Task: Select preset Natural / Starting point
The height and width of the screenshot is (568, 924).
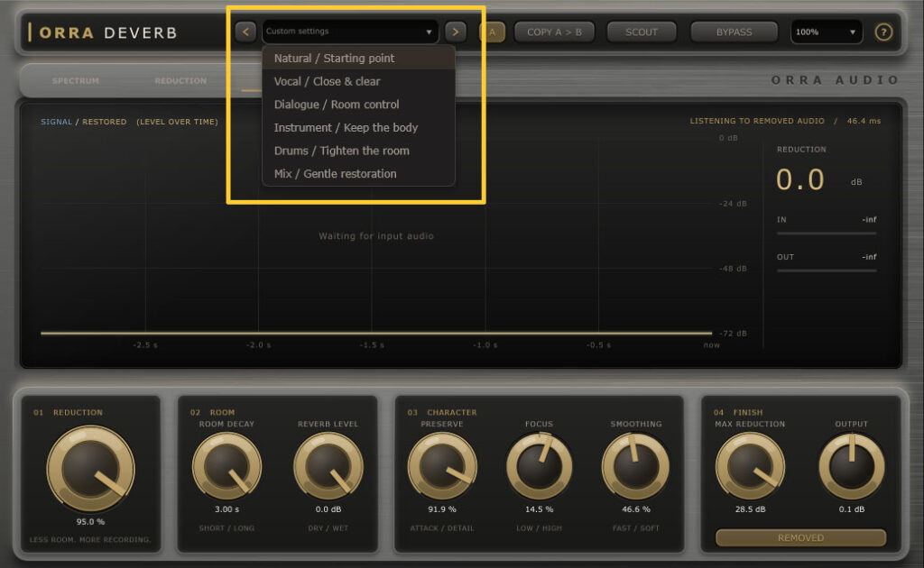Action: pyautogui.click(x=358, y=59)
